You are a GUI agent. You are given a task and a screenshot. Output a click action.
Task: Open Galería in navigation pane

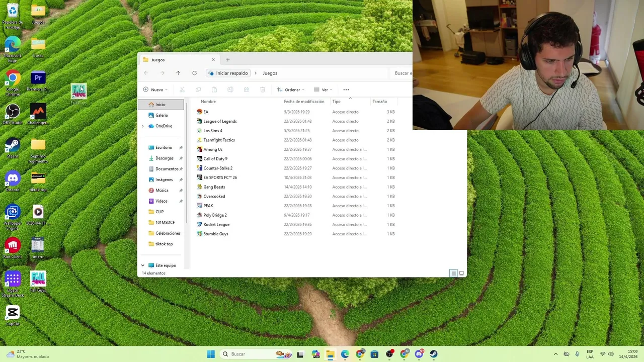161,115
